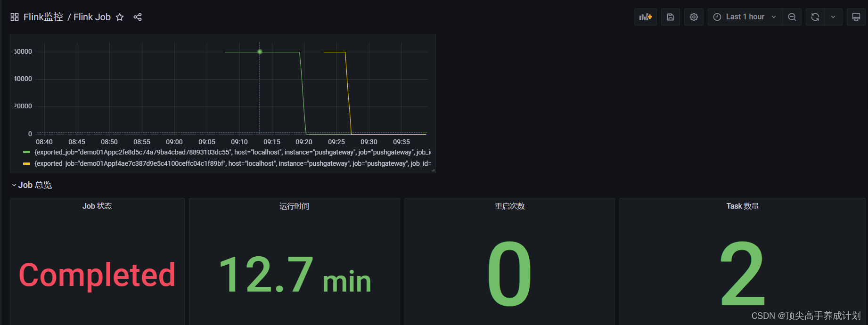This screenshot has height=325, width=868.
Task: Select legend text for exported_job demo01Appc2fe8d5c
Action: coord(233,152)
